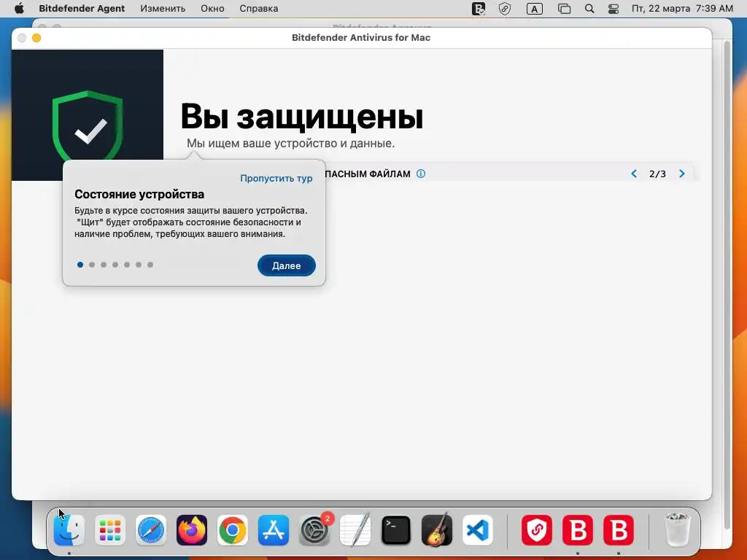Image resolution: width=747 pixels, height=560 pixels.
Task: Open Control Center
Action: click(614, 9)
